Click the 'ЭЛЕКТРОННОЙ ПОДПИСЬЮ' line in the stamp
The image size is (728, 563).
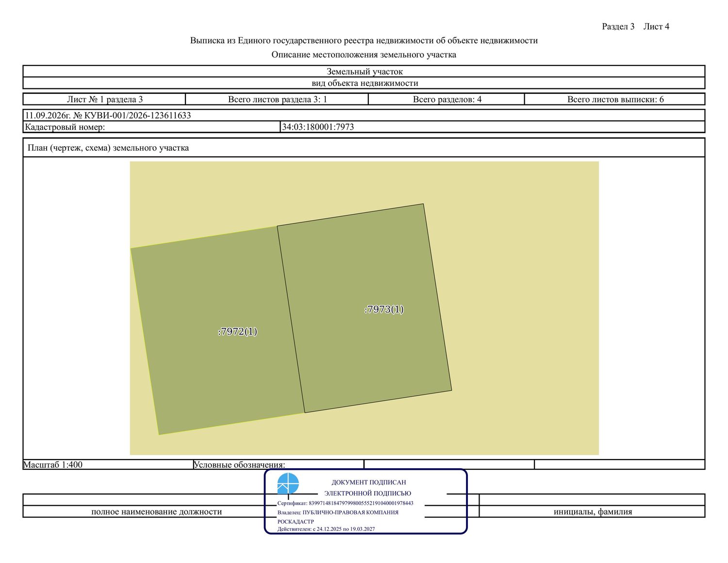[x=368, y=493]
